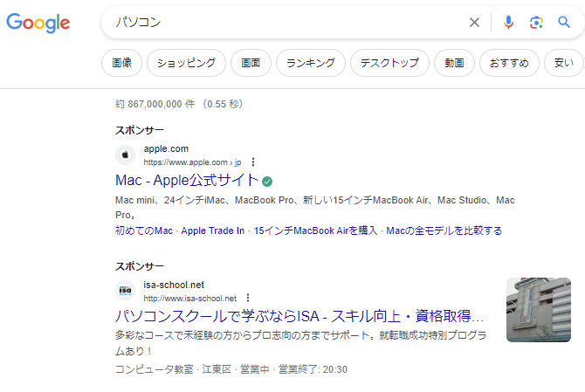Clear the search box with X icon

(474, 23)
